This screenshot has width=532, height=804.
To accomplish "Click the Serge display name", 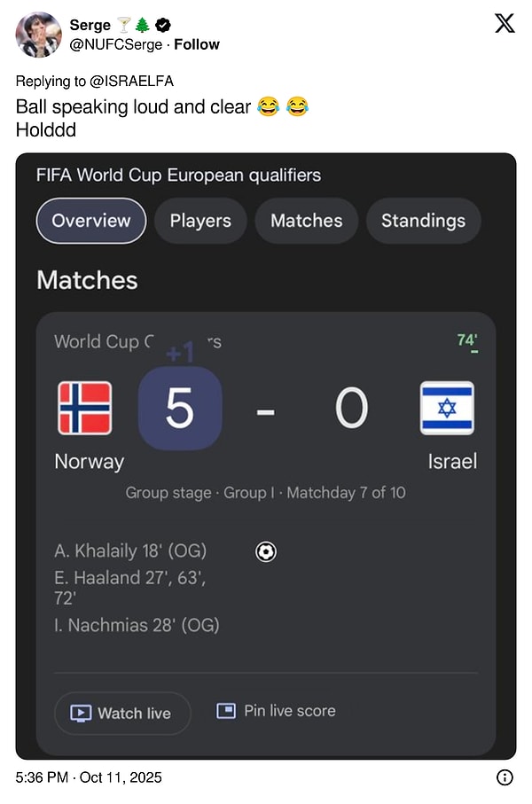I will [90, 25].
